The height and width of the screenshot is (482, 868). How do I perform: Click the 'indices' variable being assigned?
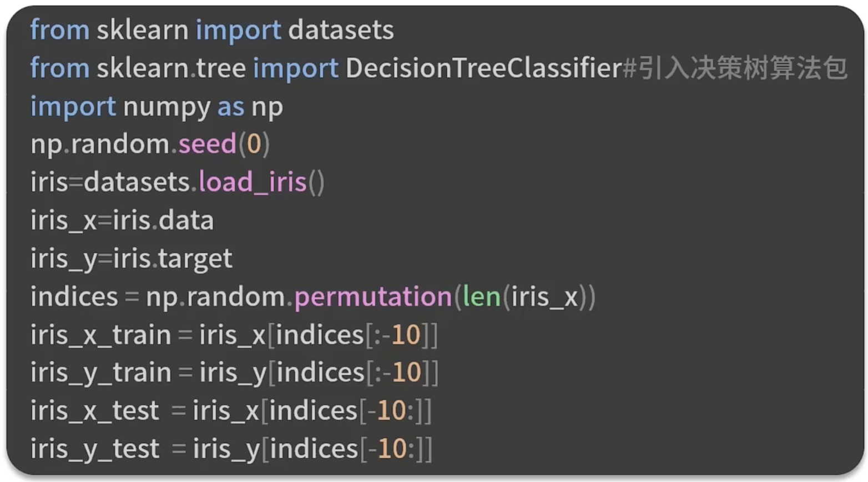pyautogui.click(x=74, y=297)
